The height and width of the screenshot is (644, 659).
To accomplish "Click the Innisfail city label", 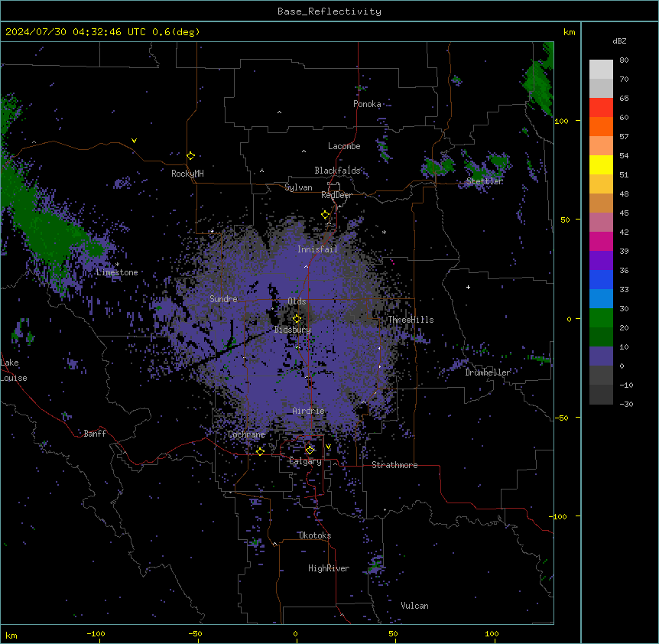I will pyautogui.click(x=317, y=249).
